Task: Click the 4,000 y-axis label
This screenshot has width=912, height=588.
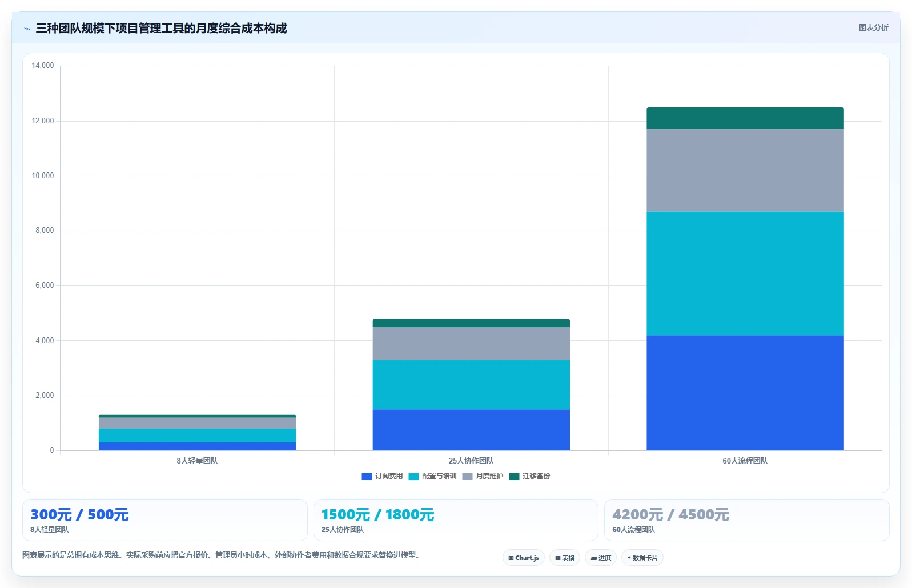Action: 45,341
